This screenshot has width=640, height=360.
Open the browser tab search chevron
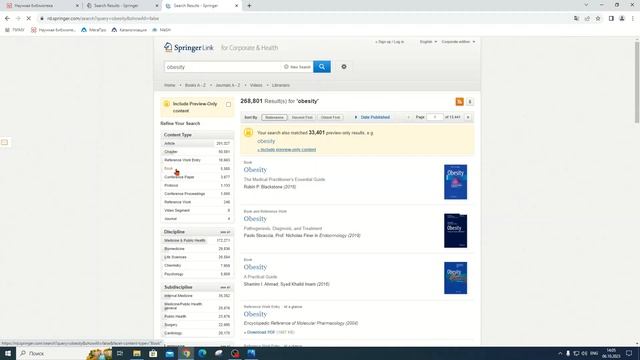tap(586, 5)
